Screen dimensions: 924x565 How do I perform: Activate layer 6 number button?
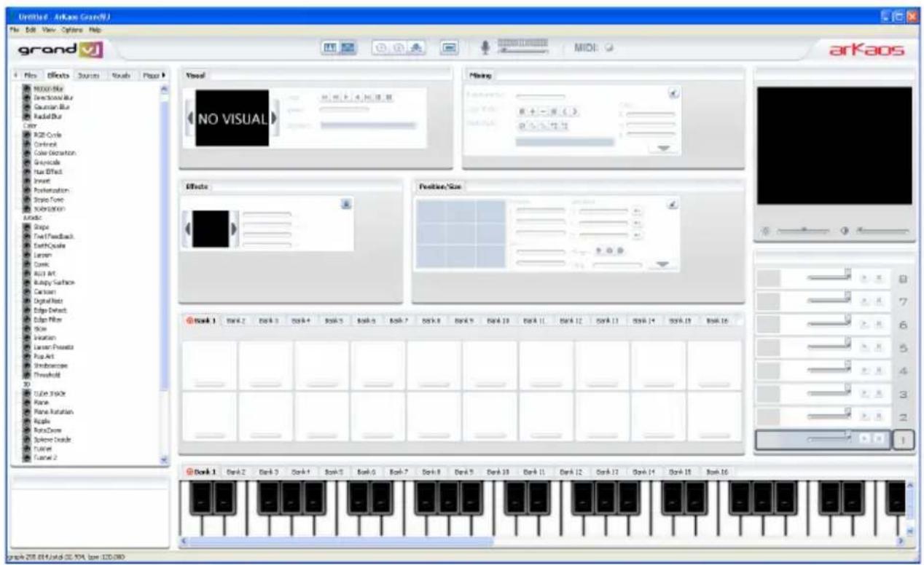click(902, 325)
